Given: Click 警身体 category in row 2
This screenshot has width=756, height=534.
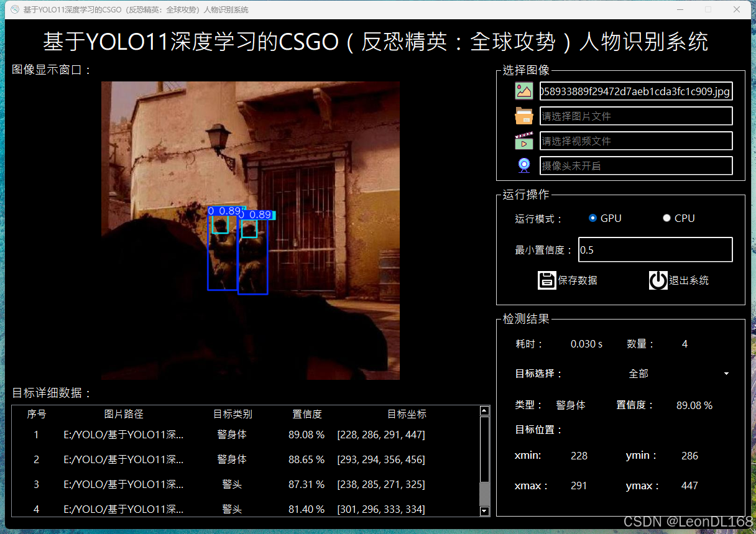Looking at the screenshot, I should (232, 459).
